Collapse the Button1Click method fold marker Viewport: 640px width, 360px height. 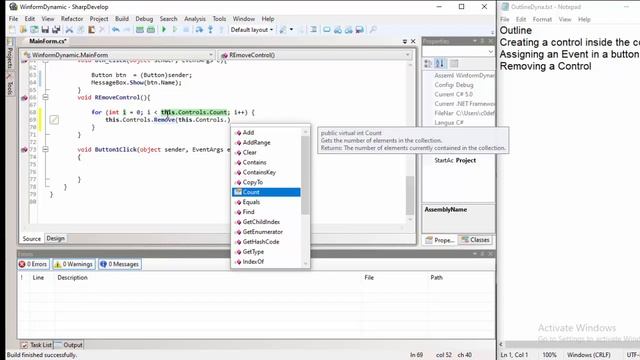[x=45, y=149]
